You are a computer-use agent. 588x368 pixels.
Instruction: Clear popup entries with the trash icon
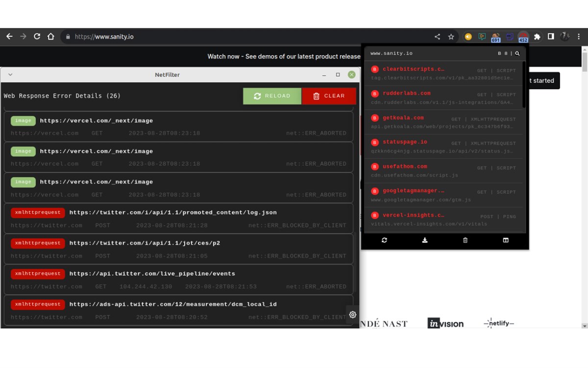pos(465,240)
